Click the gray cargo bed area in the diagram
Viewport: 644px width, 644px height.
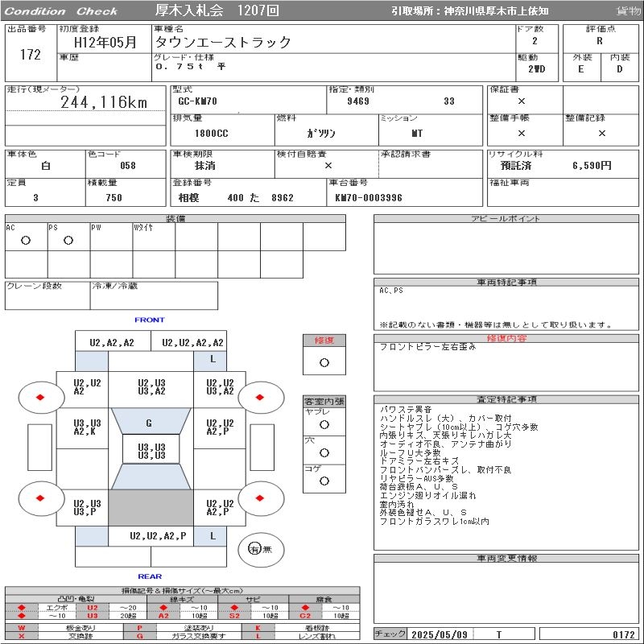click(151, 507)
